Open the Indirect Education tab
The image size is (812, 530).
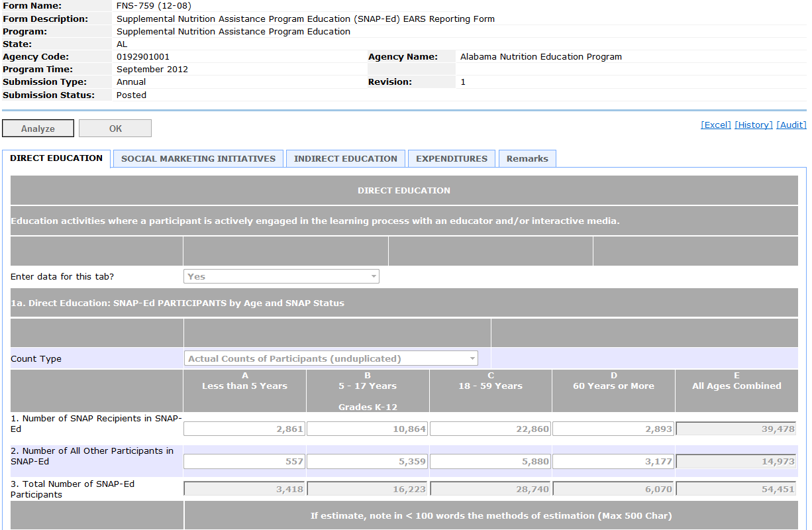click(345, 159)
